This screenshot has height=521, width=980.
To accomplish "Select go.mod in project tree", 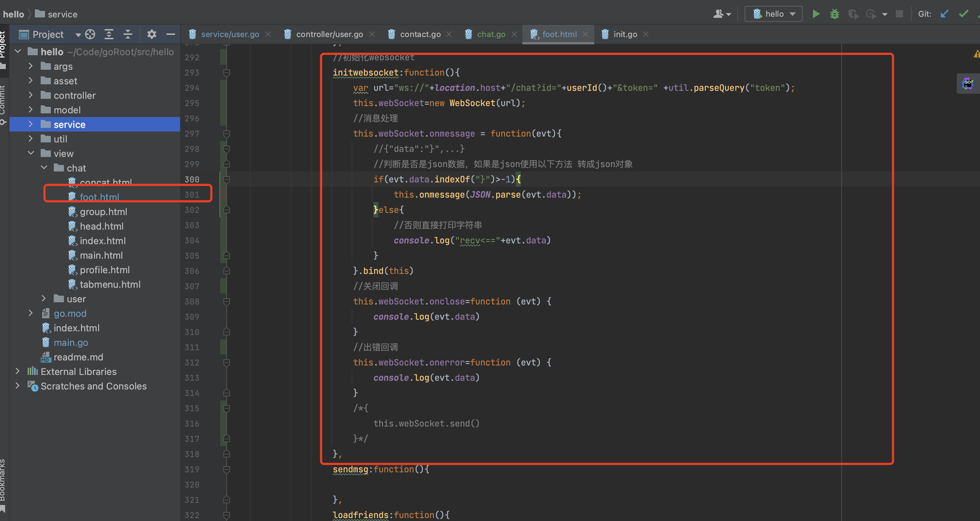I will (70, 313).
